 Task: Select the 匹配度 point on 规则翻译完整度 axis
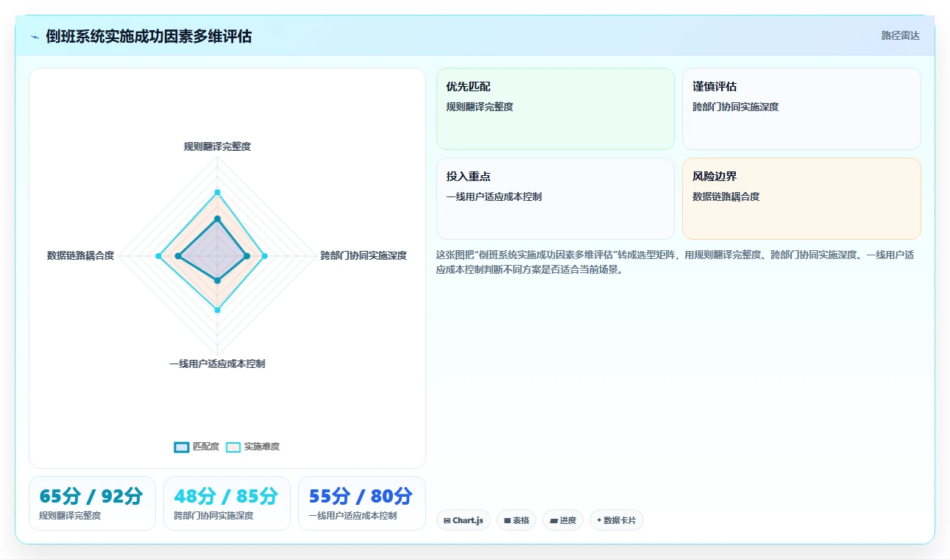pyautogui.click(x=217, y=219)
